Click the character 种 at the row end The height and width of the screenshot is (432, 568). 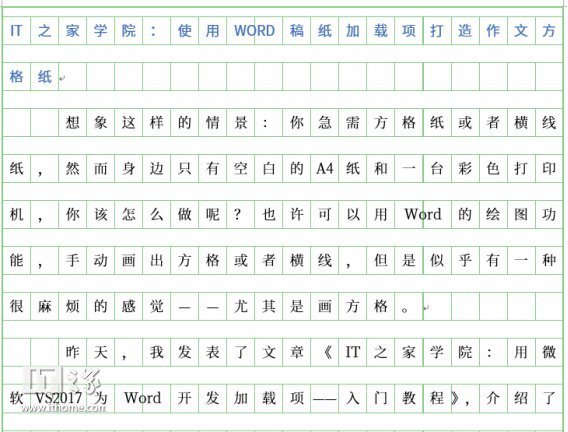coord(549,260)
